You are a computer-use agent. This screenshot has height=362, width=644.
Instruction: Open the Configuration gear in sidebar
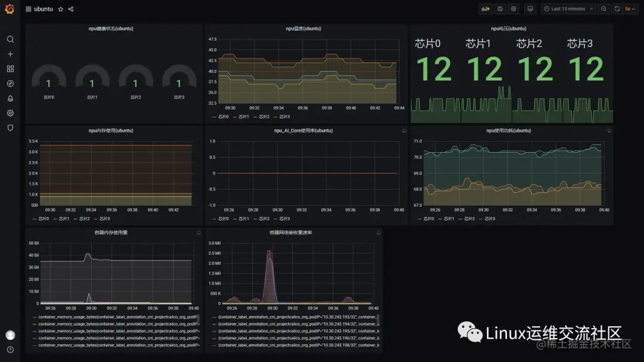point(10,113)
